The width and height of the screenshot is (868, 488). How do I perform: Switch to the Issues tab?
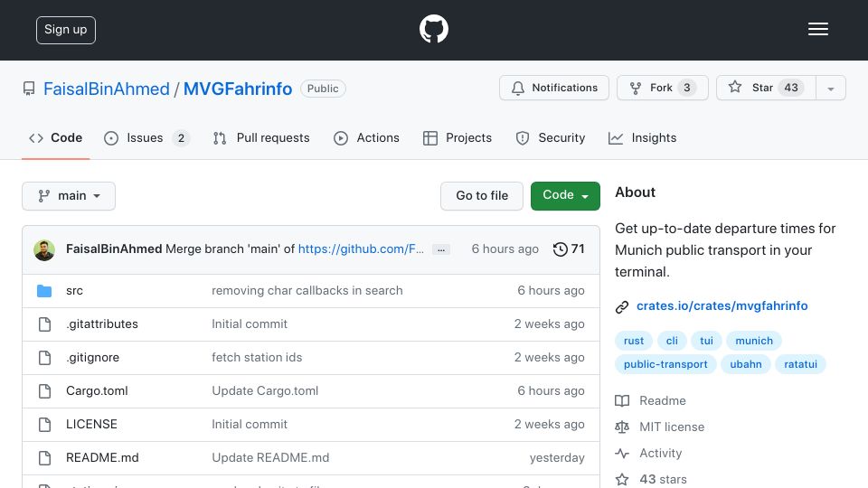tap(146, 137)
